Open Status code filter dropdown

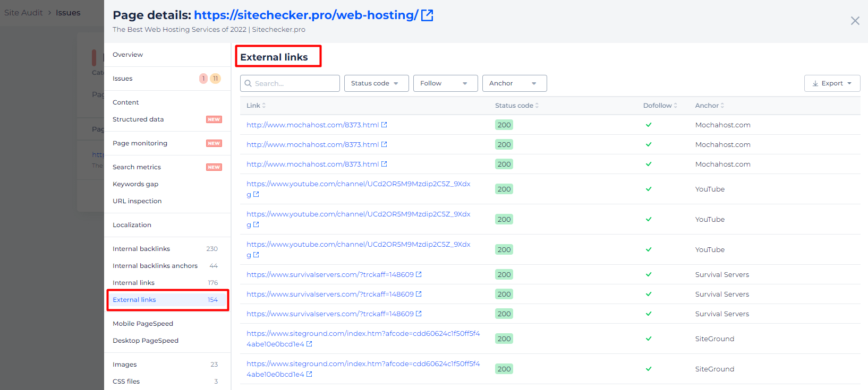pyautogui.click(x=377, y=83)
